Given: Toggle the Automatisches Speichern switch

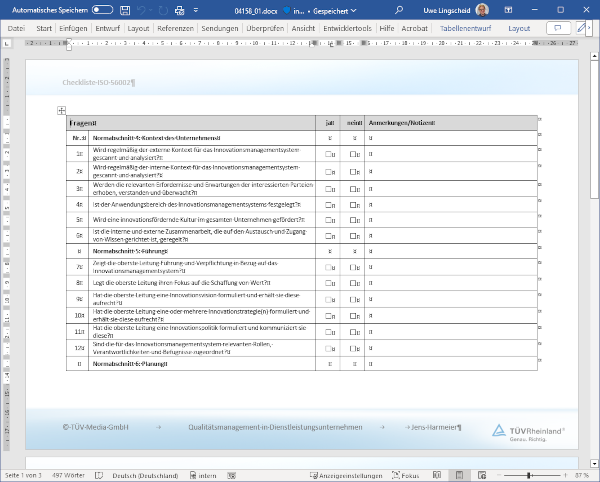Looking at the screenshot, I should pyautogui.click(x=102, y=9).
